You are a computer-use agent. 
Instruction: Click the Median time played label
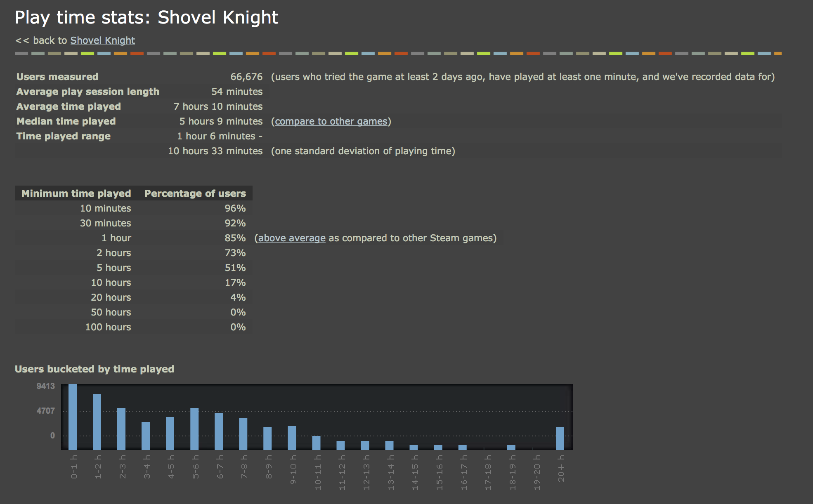click(x=66, y=121)
